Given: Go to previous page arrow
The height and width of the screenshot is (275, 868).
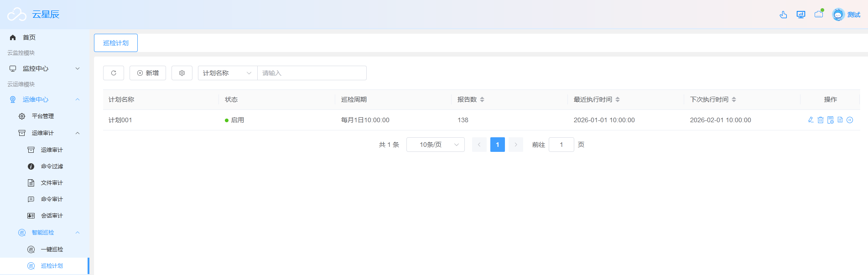Looking at the screenshot, I should coord(479,145).
